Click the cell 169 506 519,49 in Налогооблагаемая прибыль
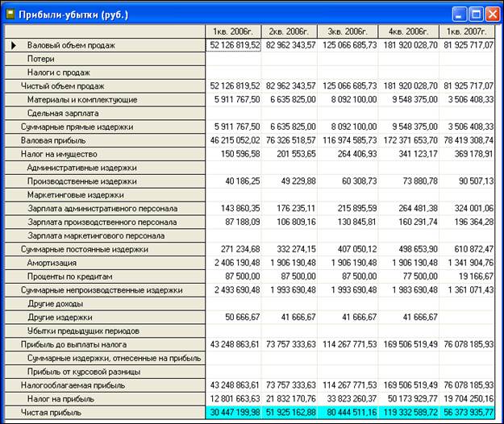 409,385
